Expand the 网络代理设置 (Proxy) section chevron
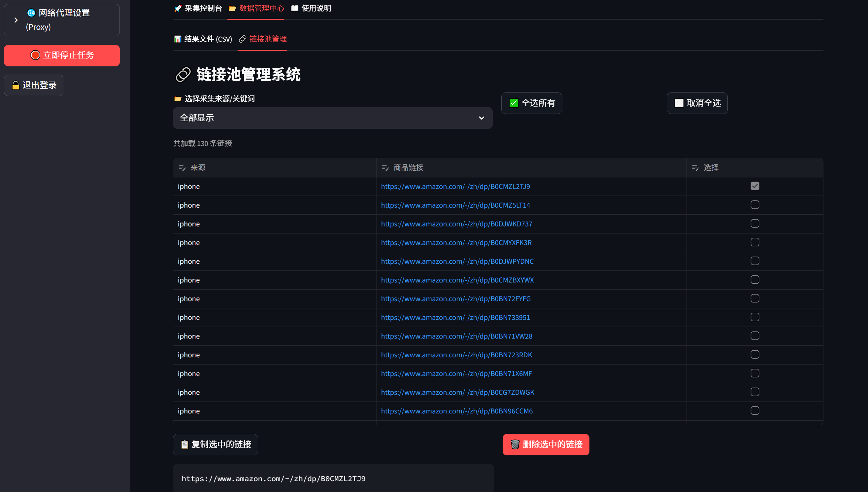The width and height of the screenshot is (868, 492). tap(16, 20)
